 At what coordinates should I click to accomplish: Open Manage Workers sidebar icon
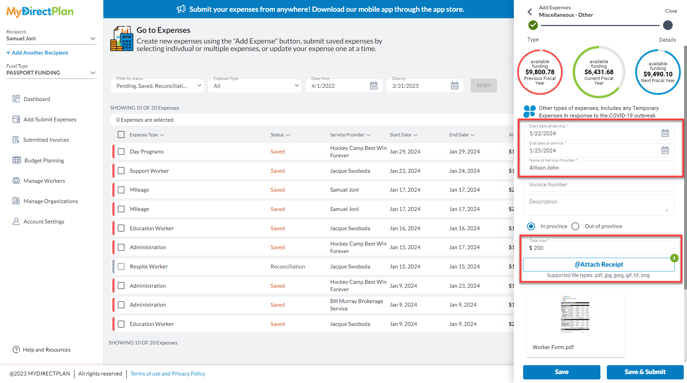16,181
